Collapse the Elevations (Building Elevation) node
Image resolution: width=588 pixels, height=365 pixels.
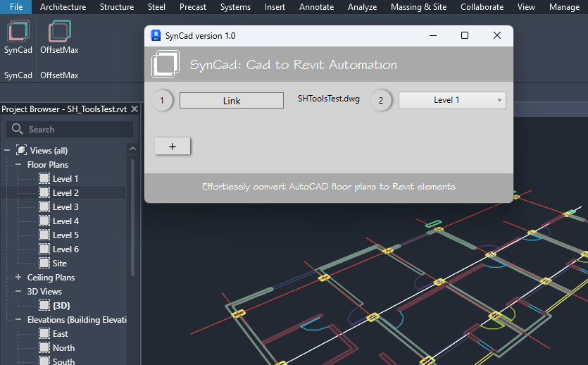(18, 319)
